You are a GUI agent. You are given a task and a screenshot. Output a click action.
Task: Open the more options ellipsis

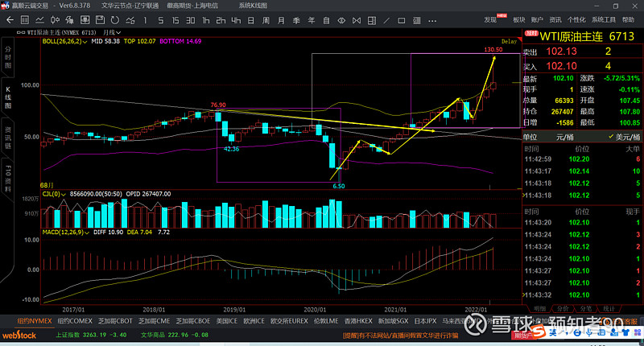tap(432, 21)
